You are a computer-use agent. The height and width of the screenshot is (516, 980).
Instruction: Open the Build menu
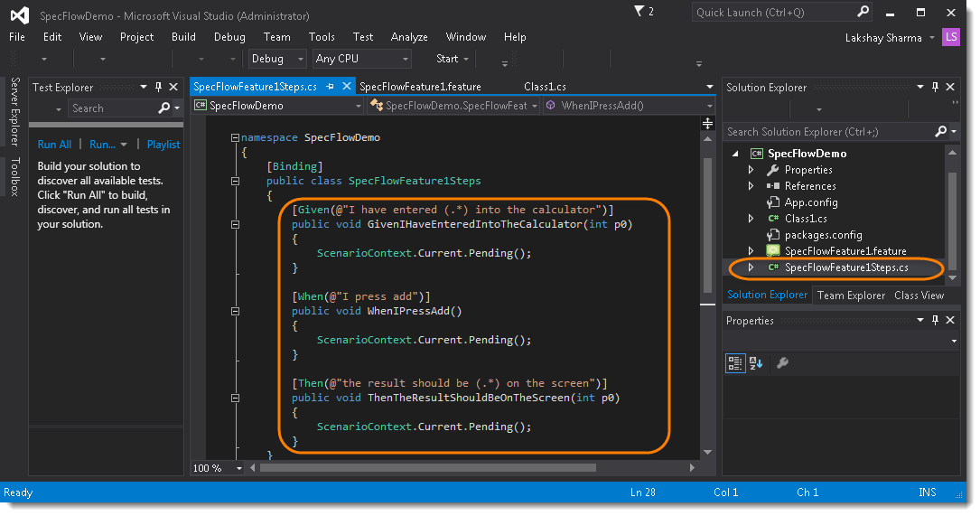click(183, 37)
